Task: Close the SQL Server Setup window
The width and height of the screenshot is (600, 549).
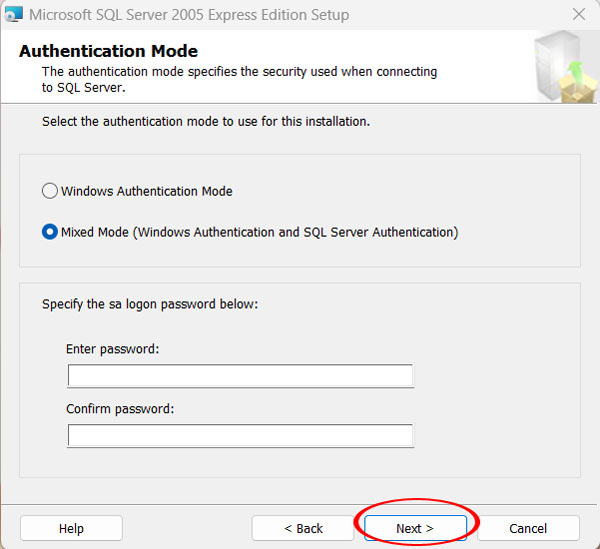Action: coord(579,15)
